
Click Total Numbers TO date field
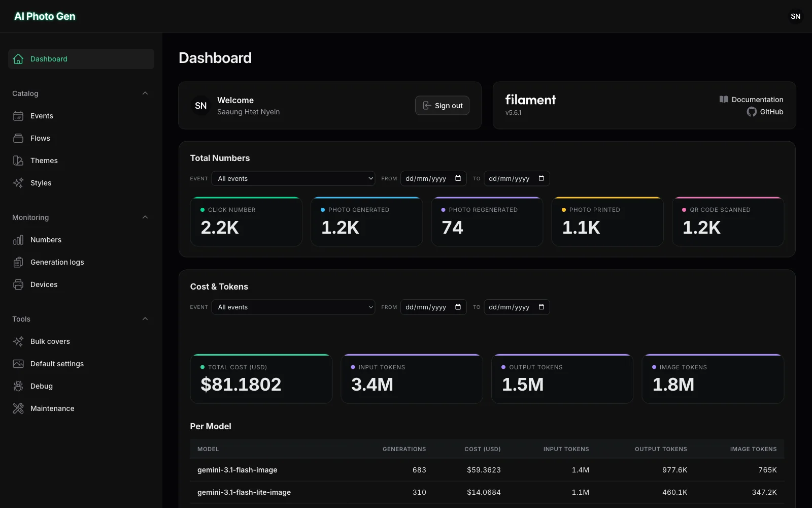(x=517, y=178)
